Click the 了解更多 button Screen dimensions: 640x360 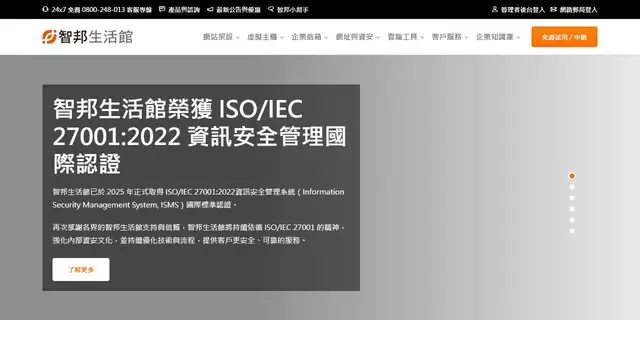coord(81,269)
